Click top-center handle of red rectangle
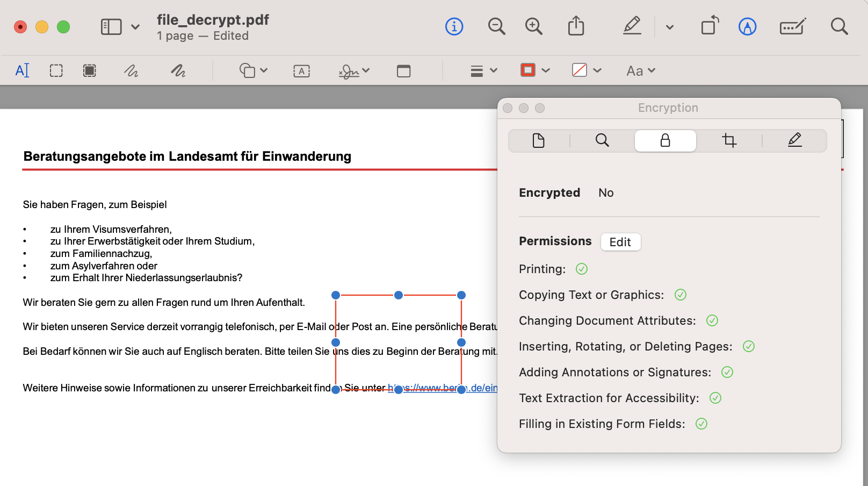Viewport: 868px width, 486px height. click(399, 295)
